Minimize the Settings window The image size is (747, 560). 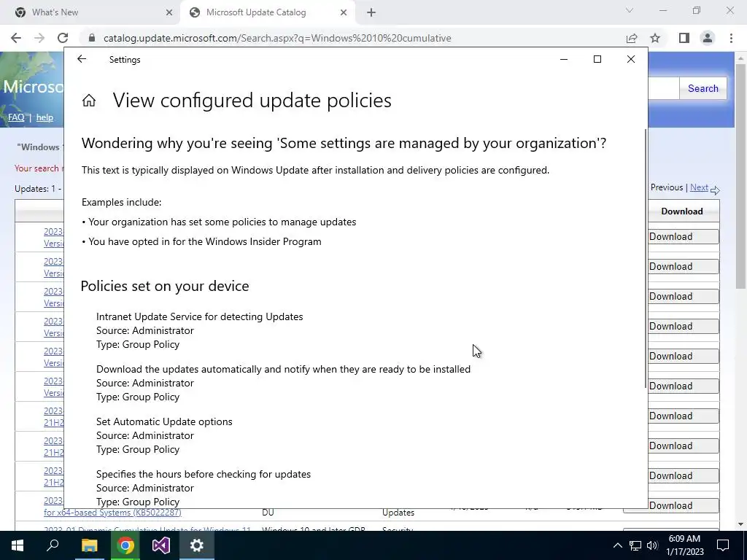(x=564, y=59)
